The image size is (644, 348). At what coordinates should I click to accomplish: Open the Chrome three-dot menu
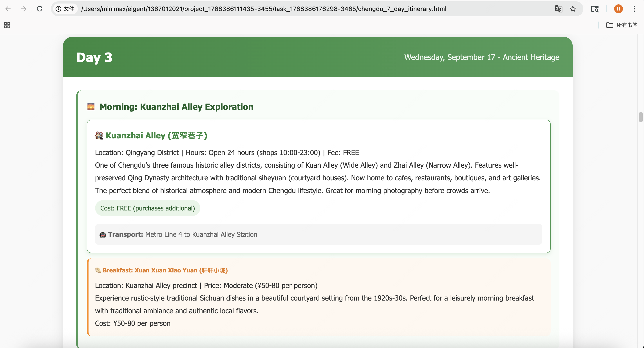tap(634, 9)
